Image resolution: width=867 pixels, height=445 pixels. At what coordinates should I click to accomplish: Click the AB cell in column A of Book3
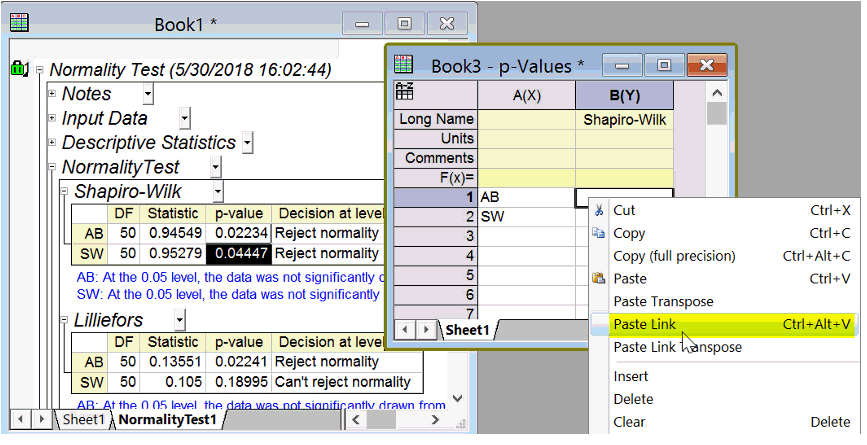click(x=526, y=197)
